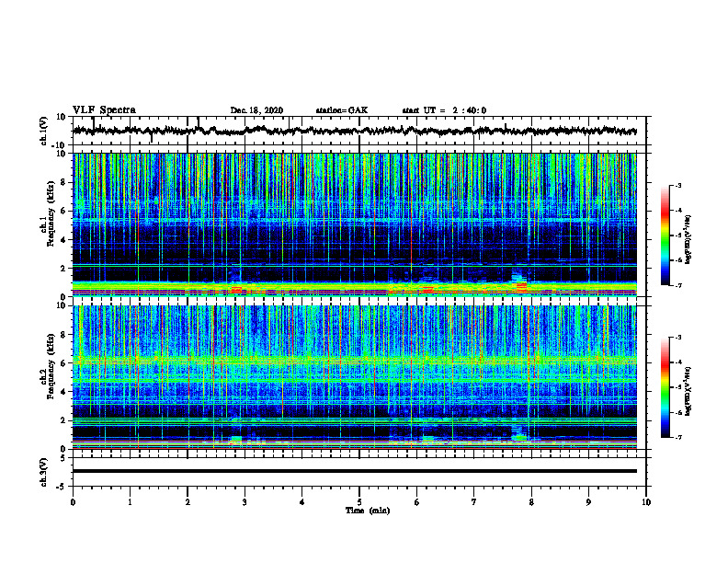The width and height of the screenshot is (728, 563).
Task: Click the "-3" label on ch.1 colorbar
Action: coord(678,185)
